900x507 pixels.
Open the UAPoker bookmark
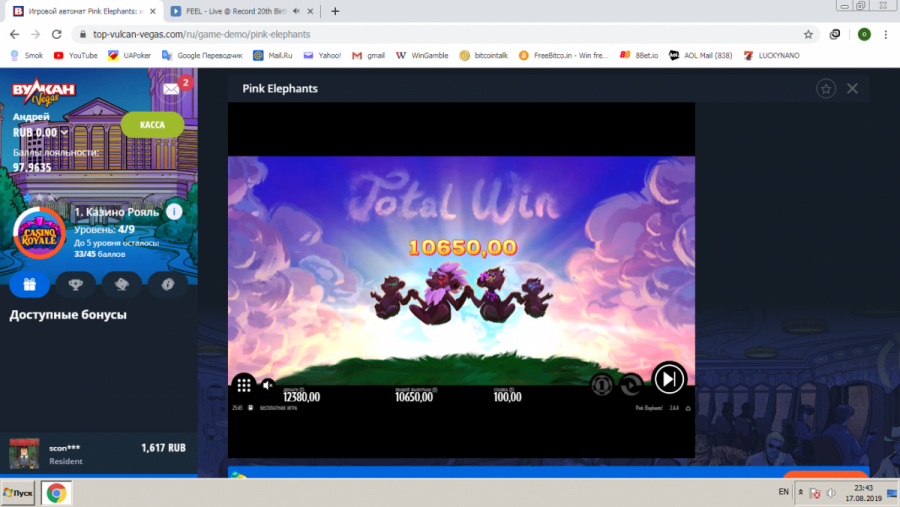(x=130, y=56)
